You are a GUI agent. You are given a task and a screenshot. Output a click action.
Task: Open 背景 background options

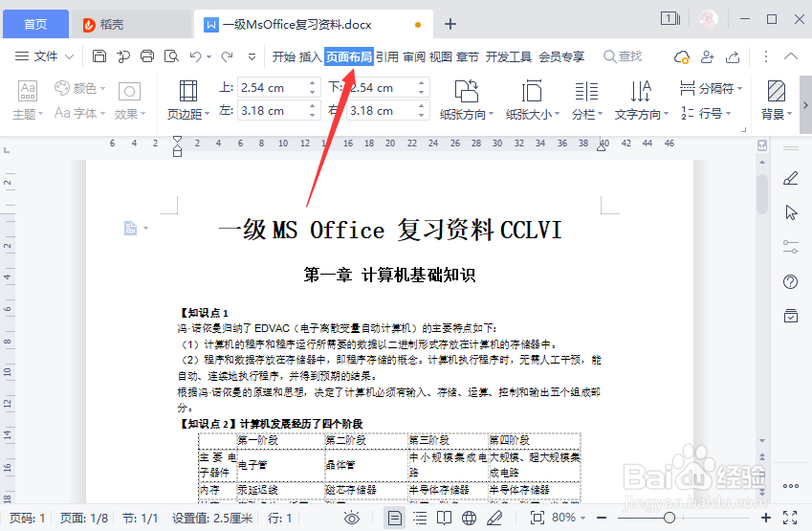(777, 100)
